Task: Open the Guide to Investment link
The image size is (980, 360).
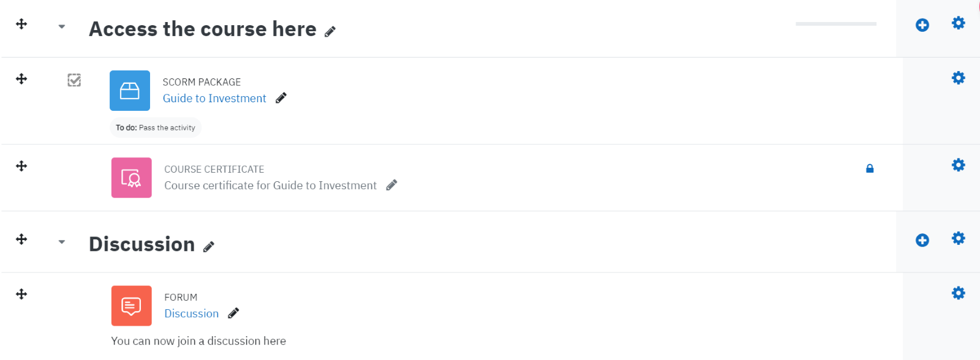Action: pos(214,99)
